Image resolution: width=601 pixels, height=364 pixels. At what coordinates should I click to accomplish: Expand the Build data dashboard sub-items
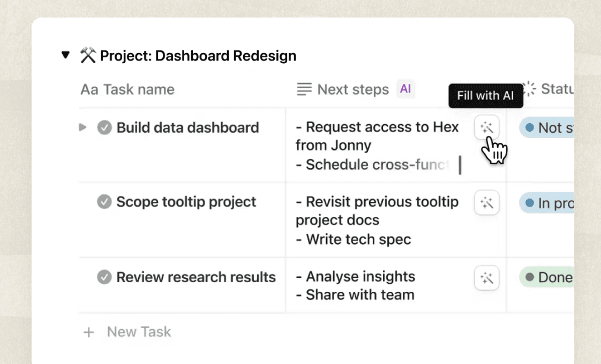(x=82, y=127)
